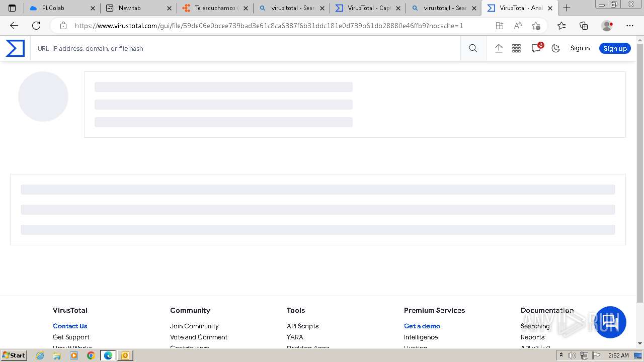Focus the URL, IP, domain or hash search field
644x362 pixels.
coord(246,48)
